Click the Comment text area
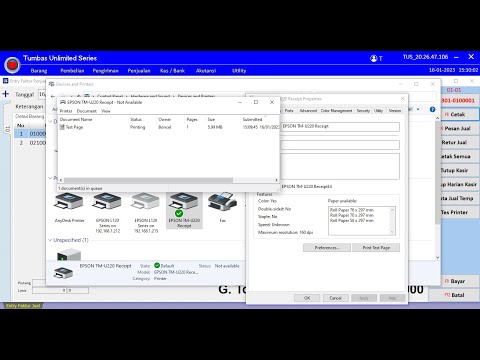The image size is (480, 360). coord(340,166)
